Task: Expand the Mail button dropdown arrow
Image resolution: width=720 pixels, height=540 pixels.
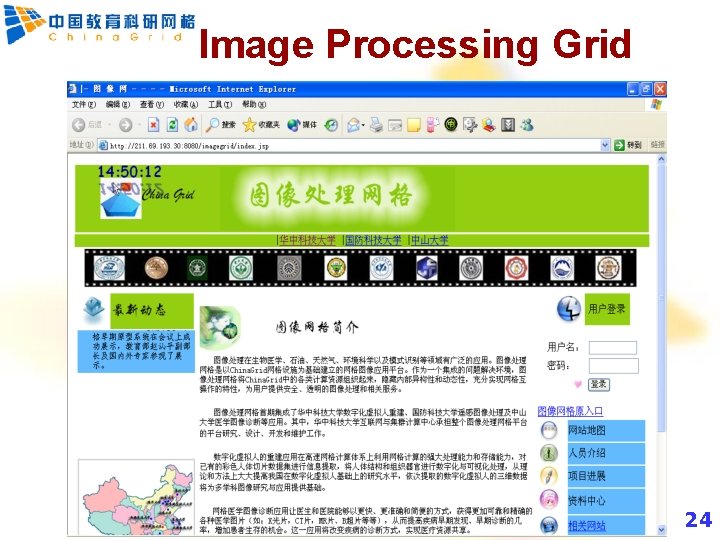Action: point(363,125)
